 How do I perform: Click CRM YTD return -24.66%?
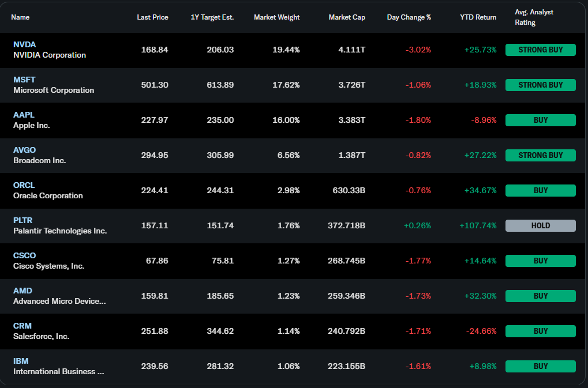tap(481, 332)
